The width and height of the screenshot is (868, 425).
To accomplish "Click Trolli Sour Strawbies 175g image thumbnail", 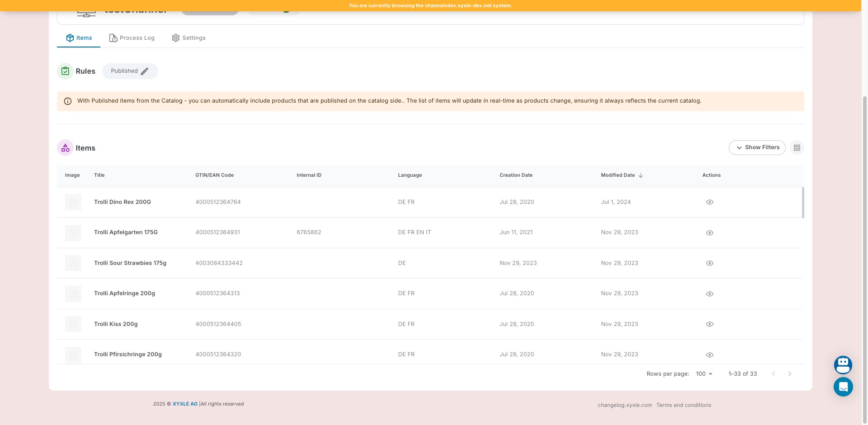I will coord(73,263).
